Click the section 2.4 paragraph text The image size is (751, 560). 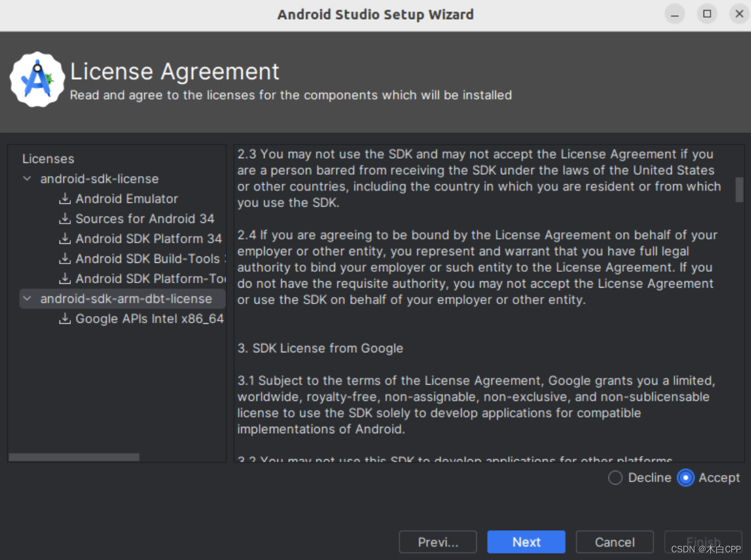[x=477, y=267]
